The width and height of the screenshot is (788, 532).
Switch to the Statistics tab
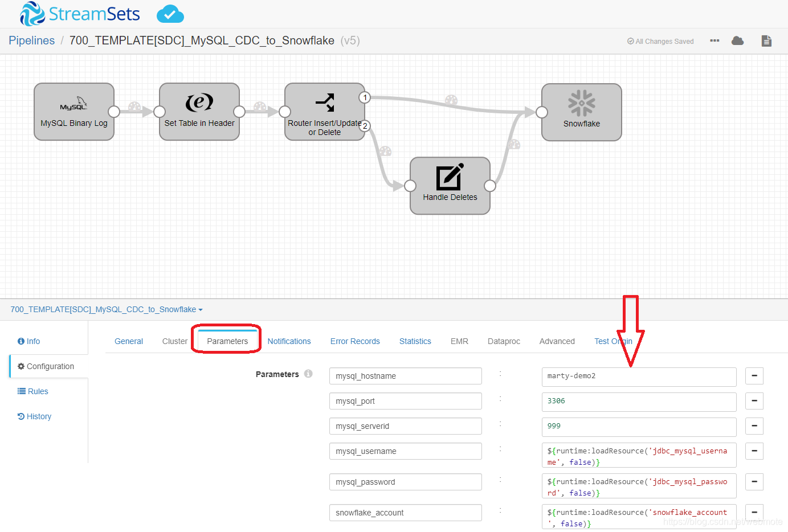pyautogui.click(x=415, y=341)
